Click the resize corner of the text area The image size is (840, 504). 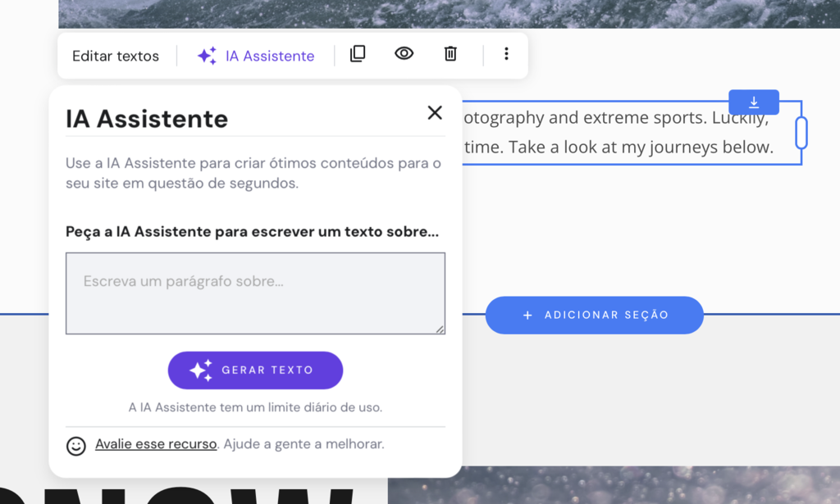point(440,330)
